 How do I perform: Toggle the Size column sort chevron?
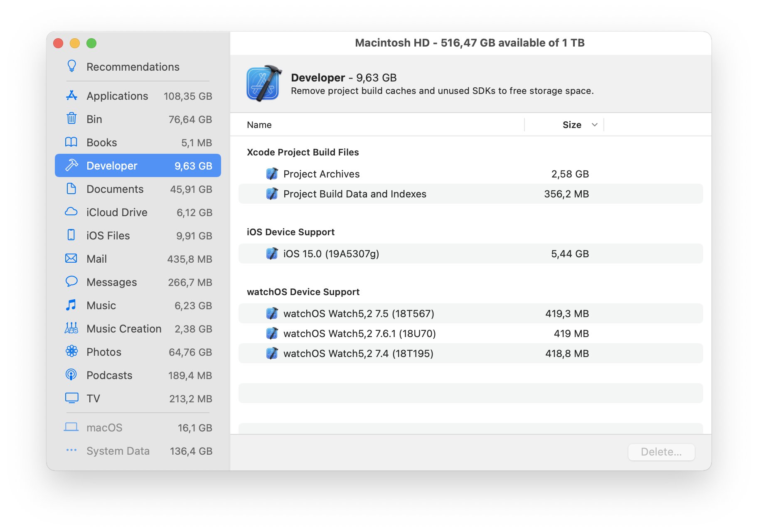point(594,125)
